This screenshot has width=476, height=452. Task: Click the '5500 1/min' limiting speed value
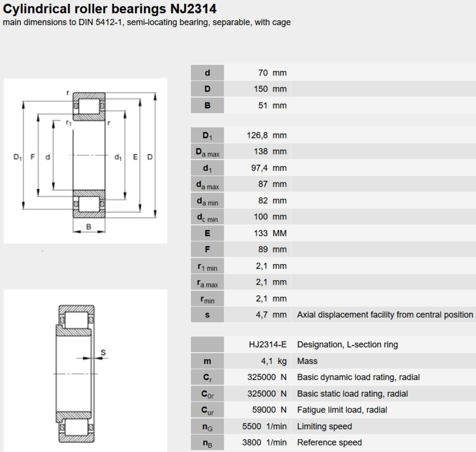click(x=264, y=426)
